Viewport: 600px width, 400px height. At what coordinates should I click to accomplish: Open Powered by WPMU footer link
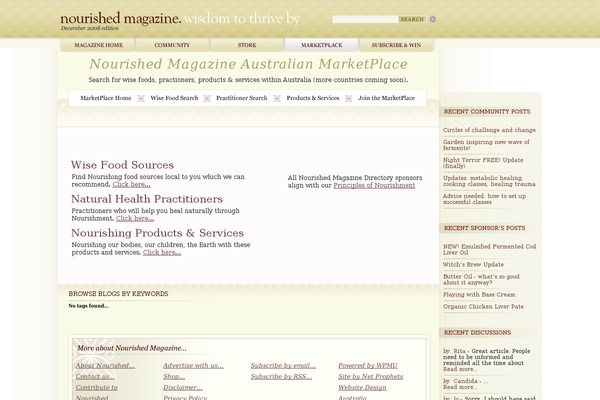coord(368,366)
